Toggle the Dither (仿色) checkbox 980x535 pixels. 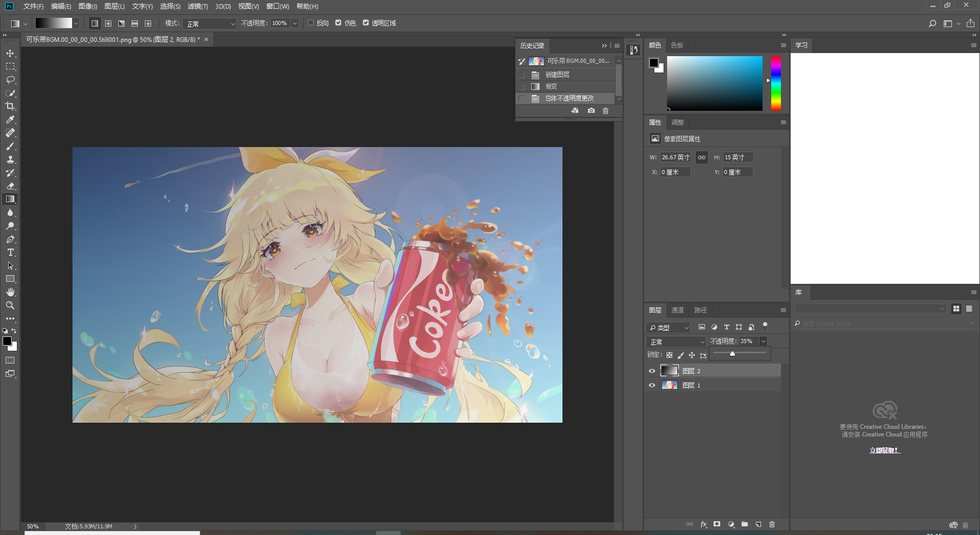pyautogui.click(x=338, y=23)
